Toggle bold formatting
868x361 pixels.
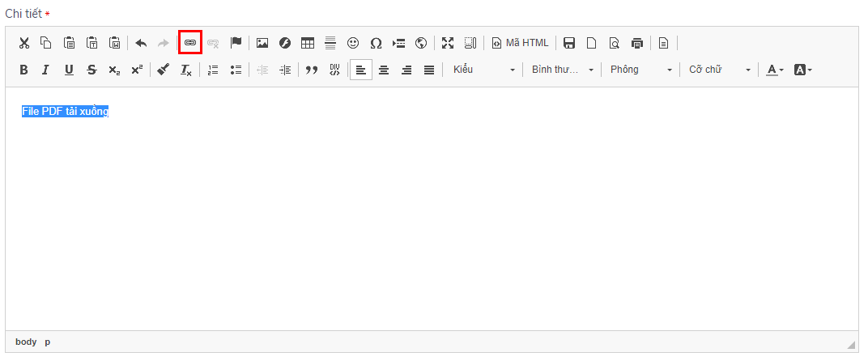(x=23, y=70)
